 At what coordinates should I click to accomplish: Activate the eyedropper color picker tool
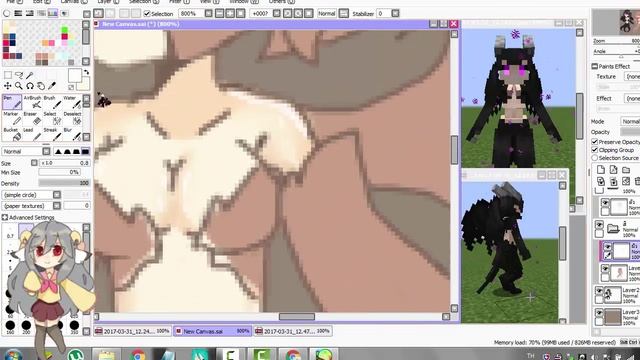click(x=52, y=86)
